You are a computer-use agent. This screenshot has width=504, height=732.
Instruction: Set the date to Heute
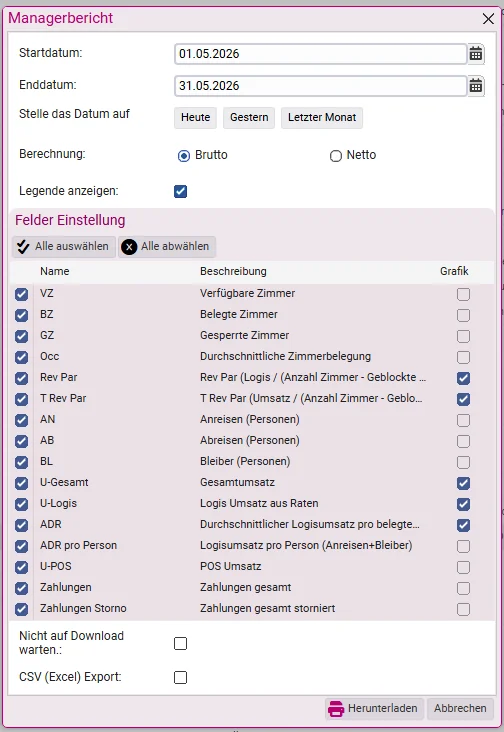(x=196, y=117)
